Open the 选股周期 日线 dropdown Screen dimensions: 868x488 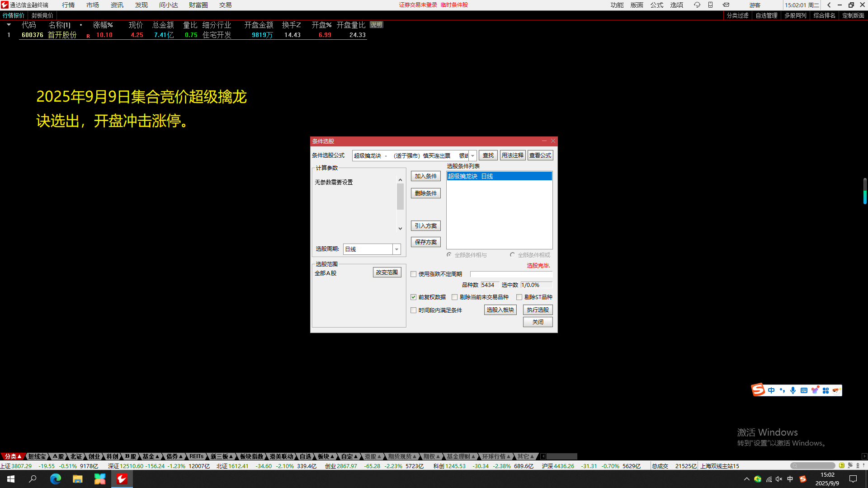[396, 249]
